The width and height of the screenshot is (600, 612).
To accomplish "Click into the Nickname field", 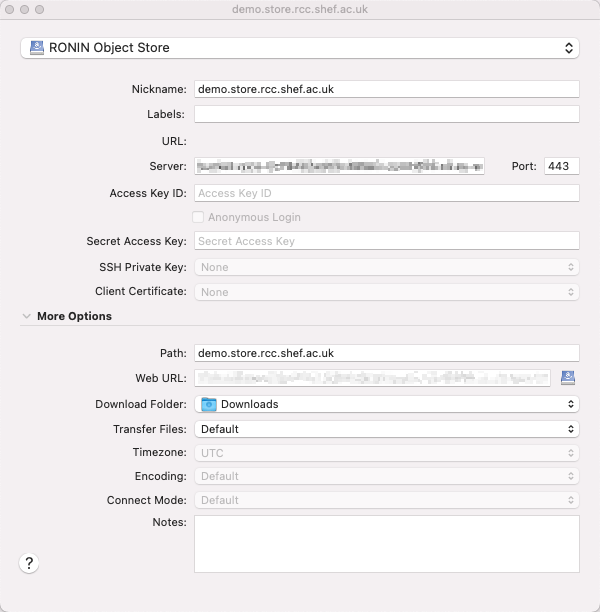I will tap(386, 89).
